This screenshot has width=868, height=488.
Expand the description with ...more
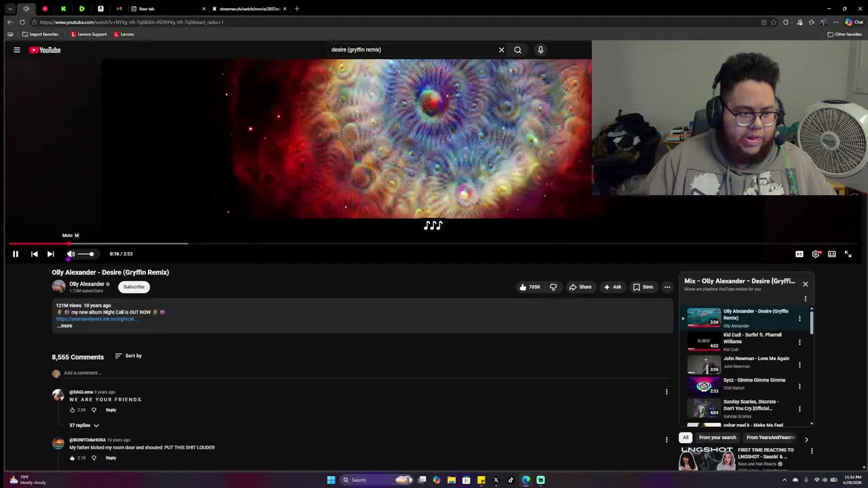coord(64,326)
